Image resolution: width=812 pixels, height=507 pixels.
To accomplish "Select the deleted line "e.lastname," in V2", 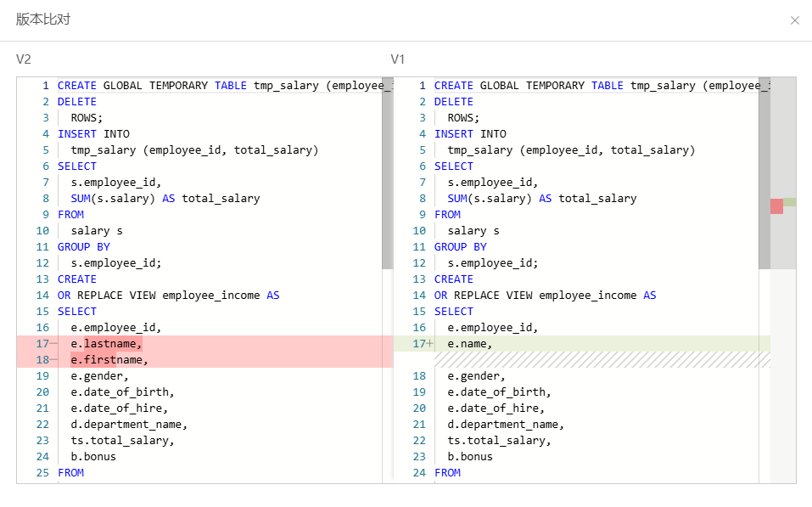I will (x=106, y=344).
